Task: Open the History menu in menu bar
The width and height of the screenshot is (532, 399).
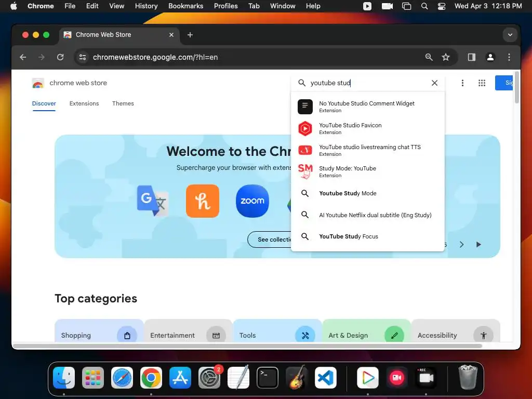Action: (x=146, y=6)
